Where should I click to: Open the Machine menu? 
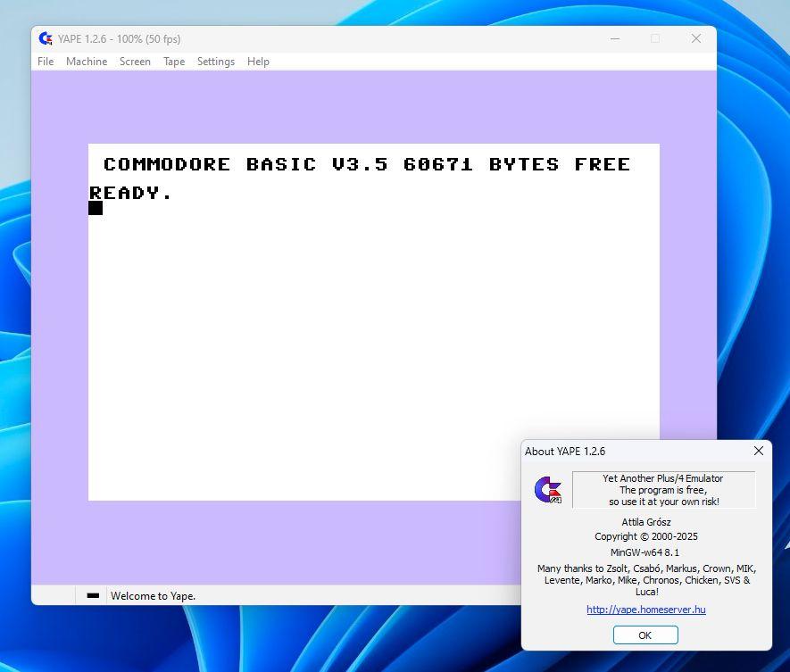coord(87,62)
